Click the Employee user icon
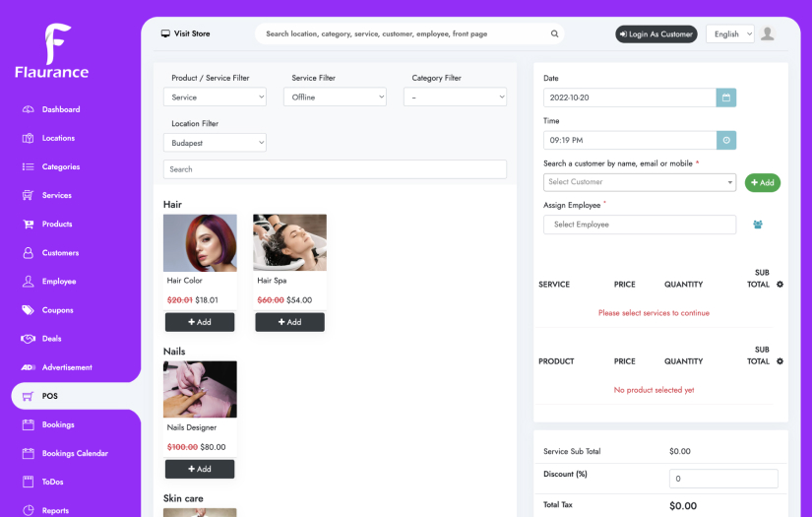The width and height of the screenshot is (812, 517). coord(28,282)
